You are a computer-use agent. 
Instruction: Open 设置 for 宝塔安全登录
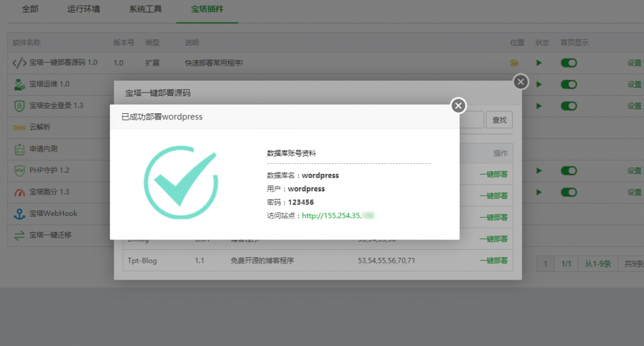[634, 106]
